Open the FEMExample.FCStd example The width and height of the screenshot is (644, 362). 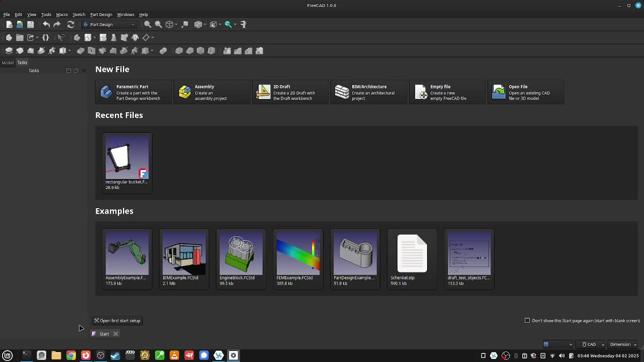click(298, 259)
